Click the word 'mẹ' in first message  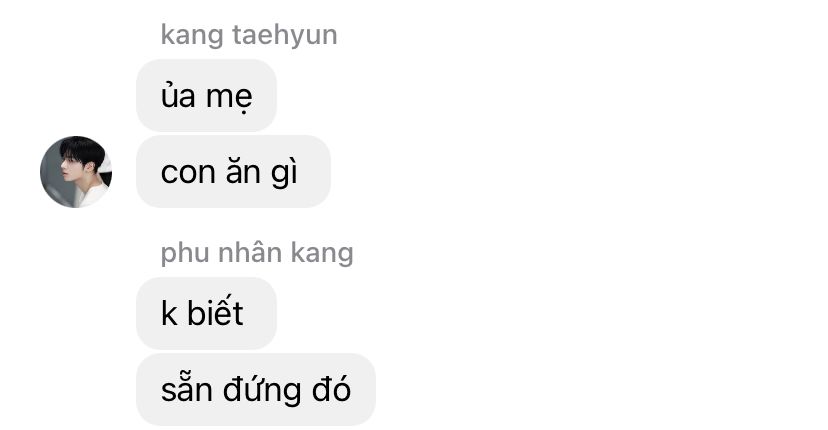(x=229, y=98)
